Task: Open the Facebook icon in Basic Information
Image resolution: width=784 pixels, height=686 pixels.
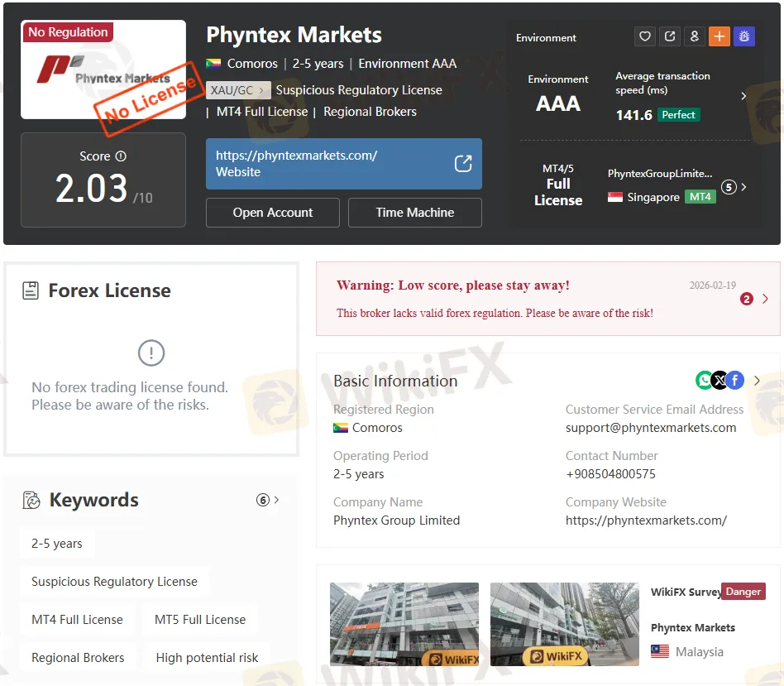Action: tap(735, 380)
